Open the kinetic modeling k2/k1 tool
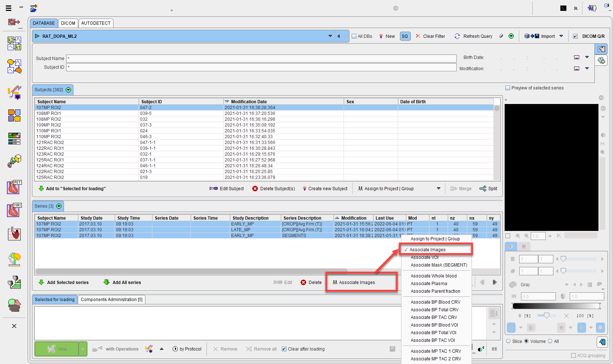 point(15,43)
